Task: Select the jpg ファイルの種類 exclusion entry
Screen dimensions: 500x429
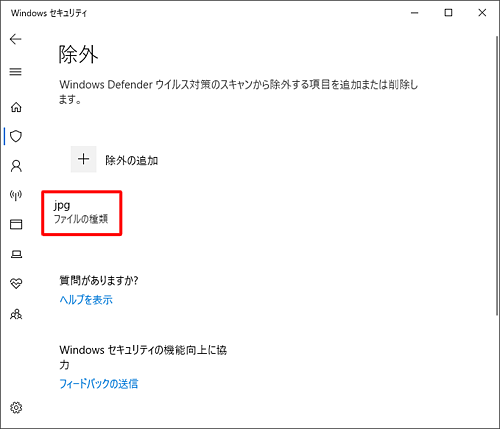Action: click(82, 213)
